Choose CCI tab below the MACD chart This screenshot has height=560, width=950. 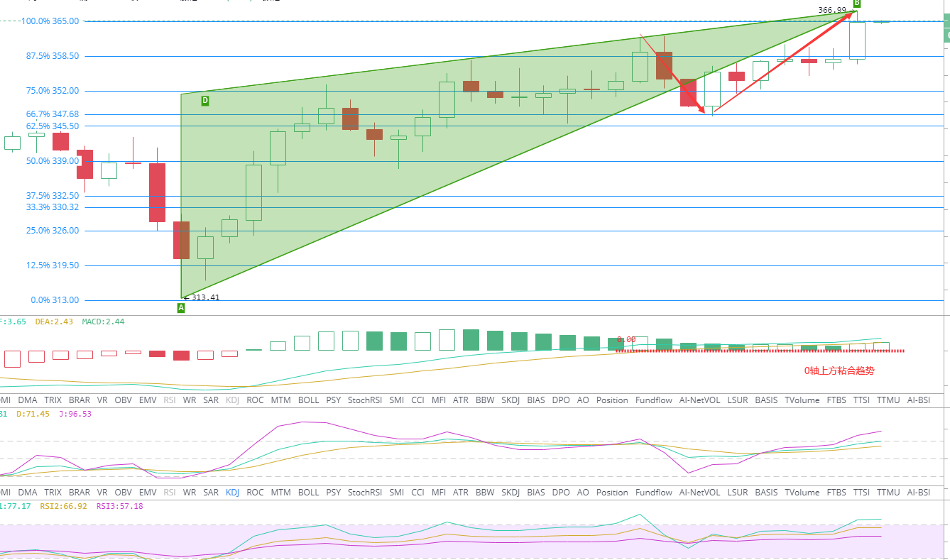[x=417, y=400]
